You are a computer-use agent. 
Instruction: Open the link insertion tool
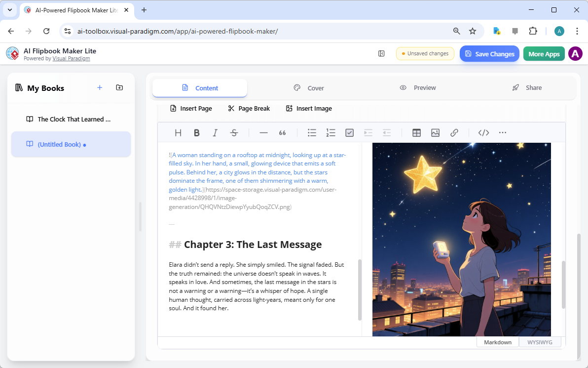coord(454,132)
